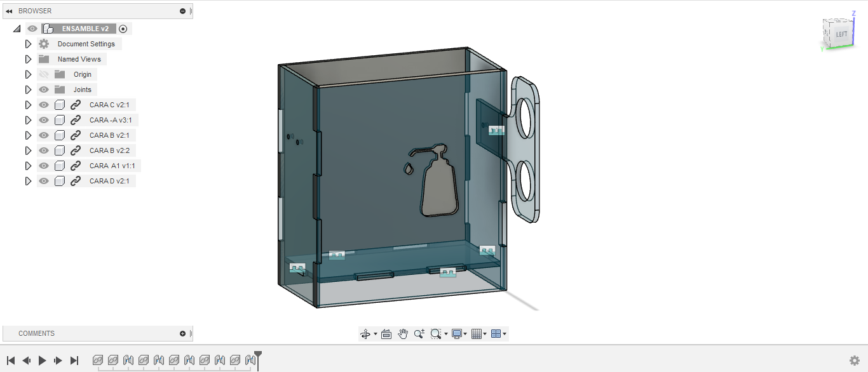Screen dimensions: 868x372
Task: Hide component CARA B v2:2
Action: (x=44, y=150)
